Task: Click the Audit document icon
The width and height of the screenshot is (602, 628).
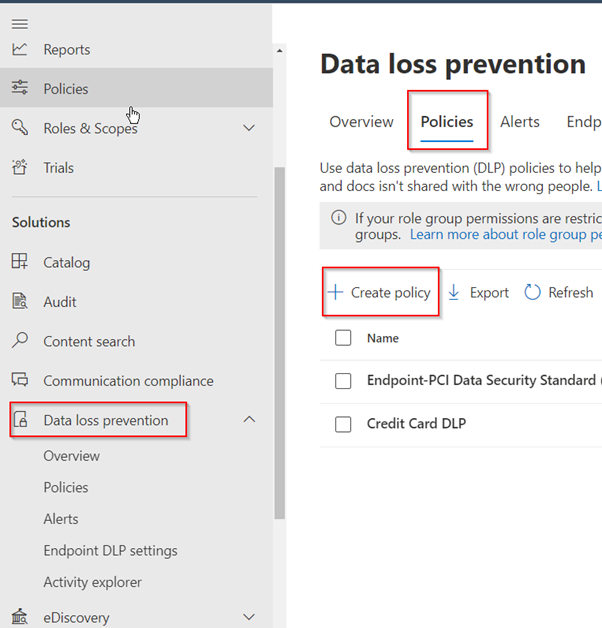Action: (20, 302)
